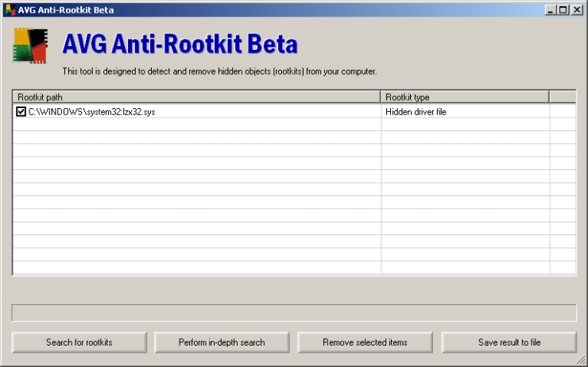Screen dimensions: 588x367
Task: Click the large AVG logo image
Action: pyautogui.click(x=30, y=46)
